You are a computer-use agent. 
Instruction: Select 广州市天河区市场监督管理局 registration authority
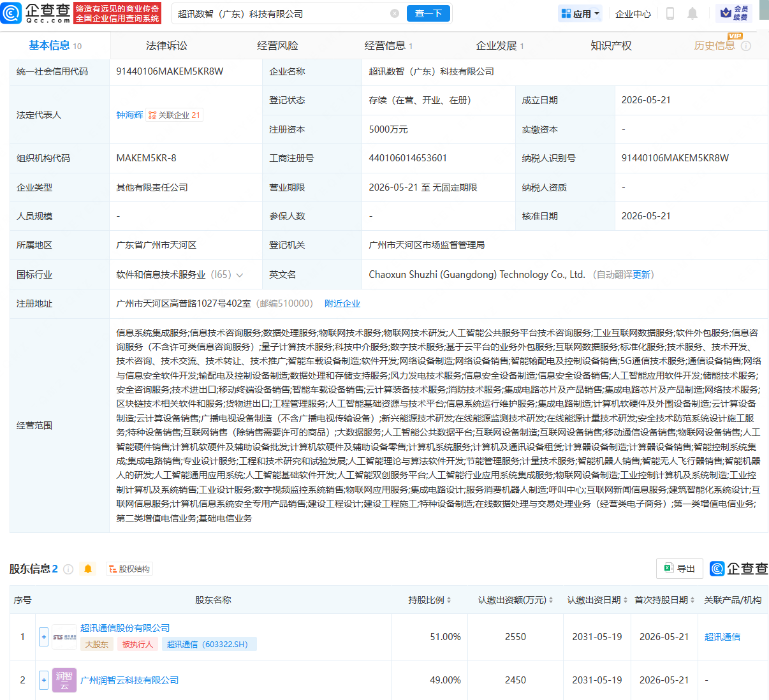[x=427, y=245]
